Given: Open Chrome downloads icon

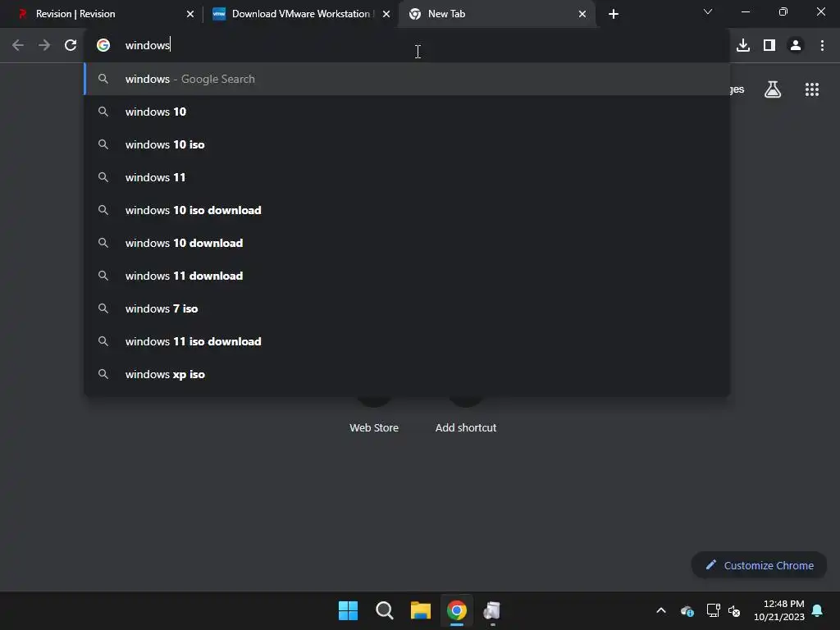Looking at the screenshot, I should pyautogui.click(x=743, y=45).
